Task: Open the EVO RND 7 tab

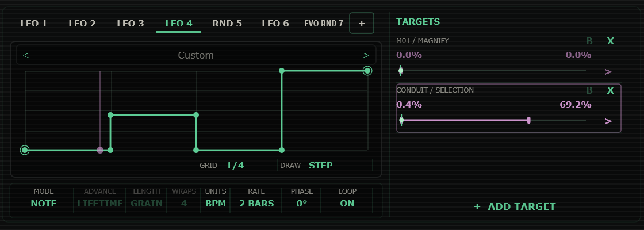Action: (324, 24)
